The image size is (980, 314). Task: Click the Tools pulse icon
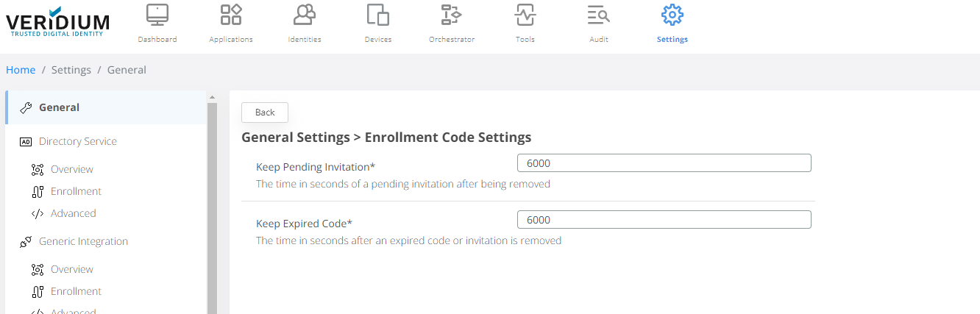click(525, 15)
